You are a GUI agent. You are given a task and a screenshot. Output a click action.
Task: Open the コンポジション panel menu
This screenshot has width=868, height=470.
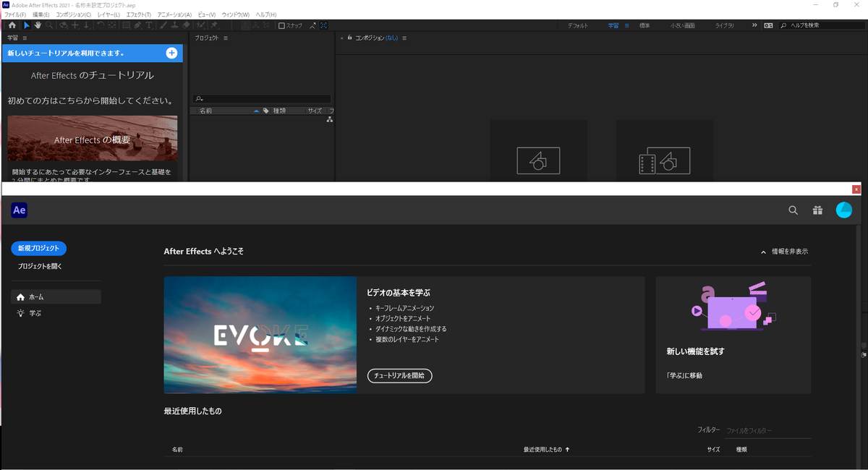[404, 38]
